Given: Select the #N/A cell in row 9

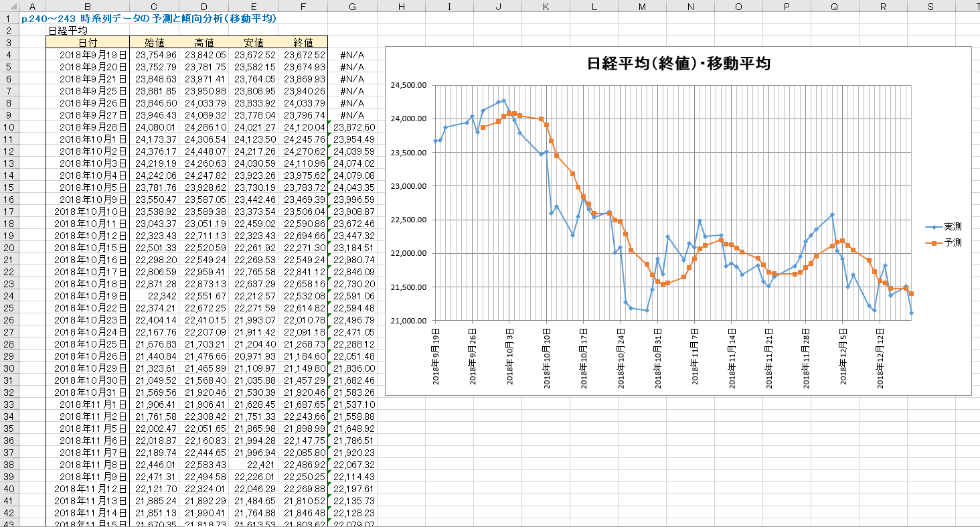Looking at the screenshot, I should [x=352, y=115].
